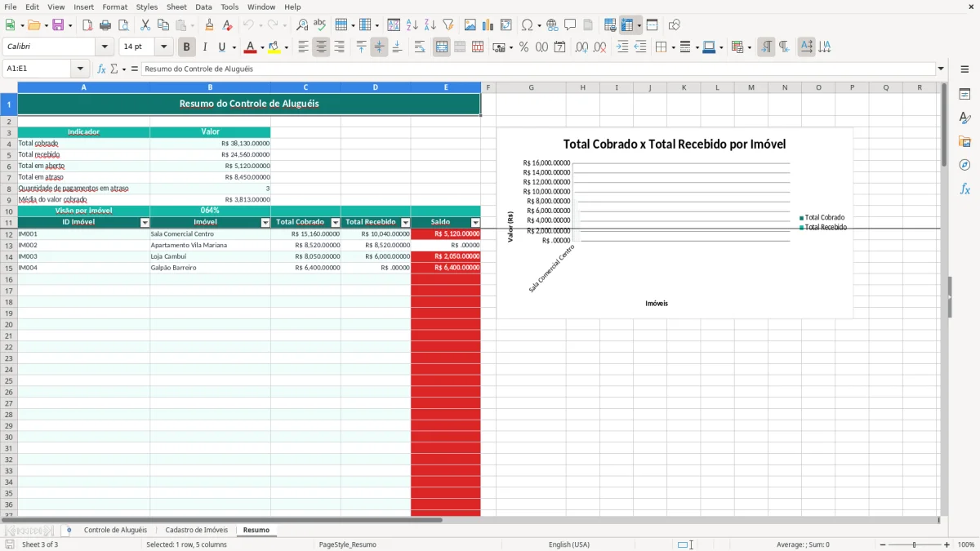Toggle Freeze Rows and Columns

point(626,25)
